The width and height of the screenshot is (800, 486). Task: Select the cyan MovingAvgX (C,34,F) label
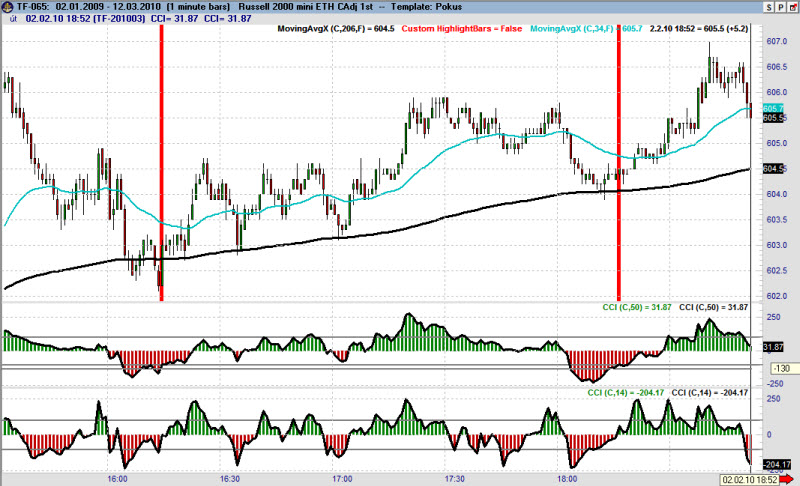pos(586,29)
